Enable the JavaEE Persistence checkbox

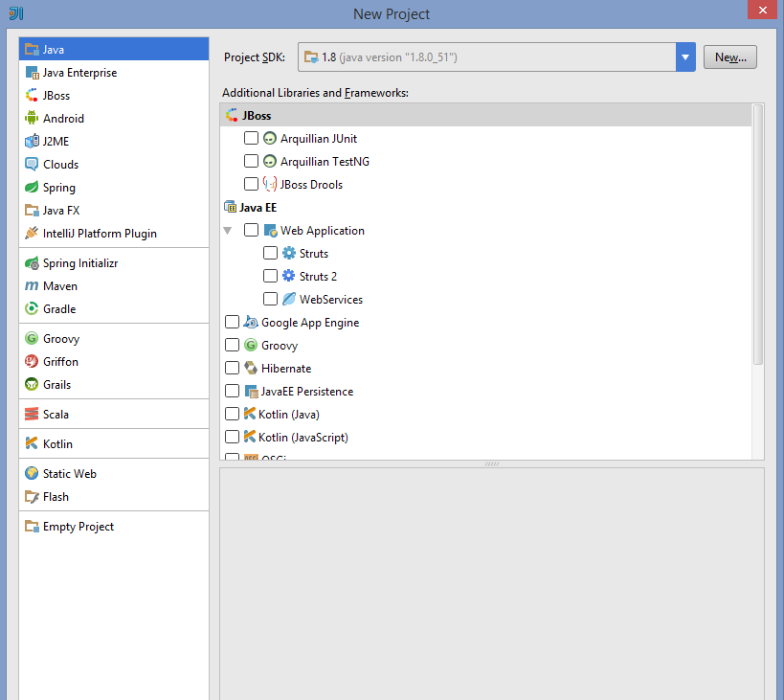coord(232,391)
